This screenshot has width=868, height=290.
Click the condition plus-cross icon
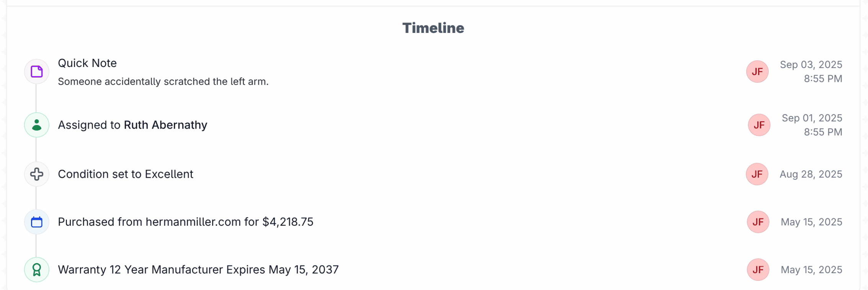[x=37, y=174]
